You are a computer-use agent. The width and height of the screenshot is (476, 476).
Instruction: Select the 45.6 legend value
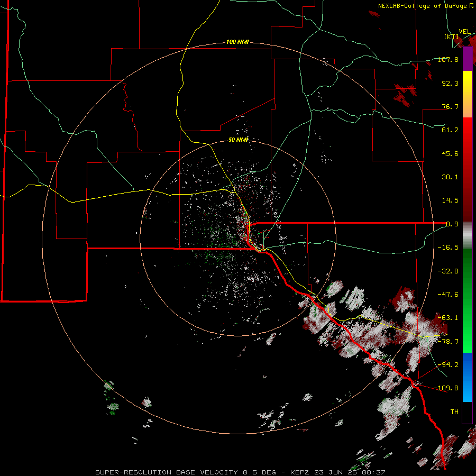pos(450,153)
